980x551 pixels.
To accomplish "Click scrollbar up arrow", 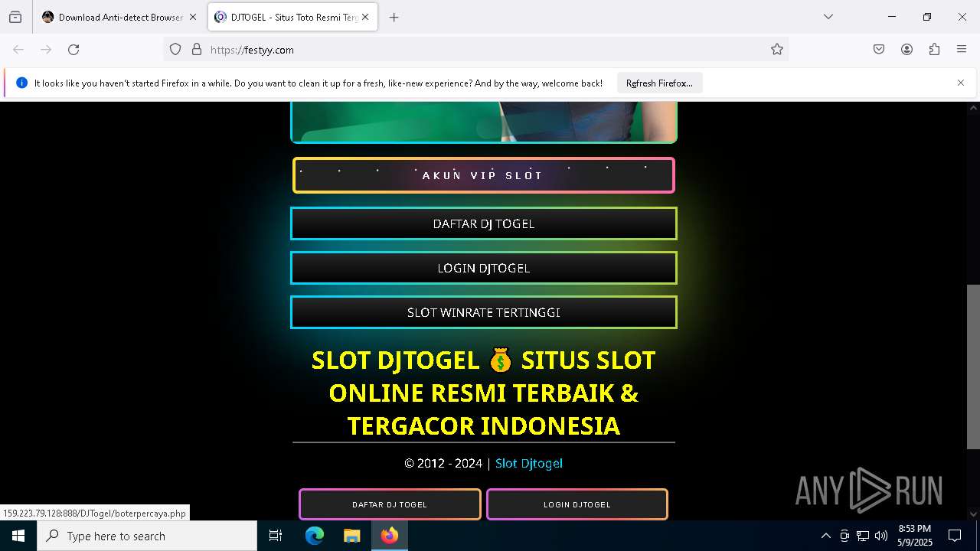I will click(973, 109).
